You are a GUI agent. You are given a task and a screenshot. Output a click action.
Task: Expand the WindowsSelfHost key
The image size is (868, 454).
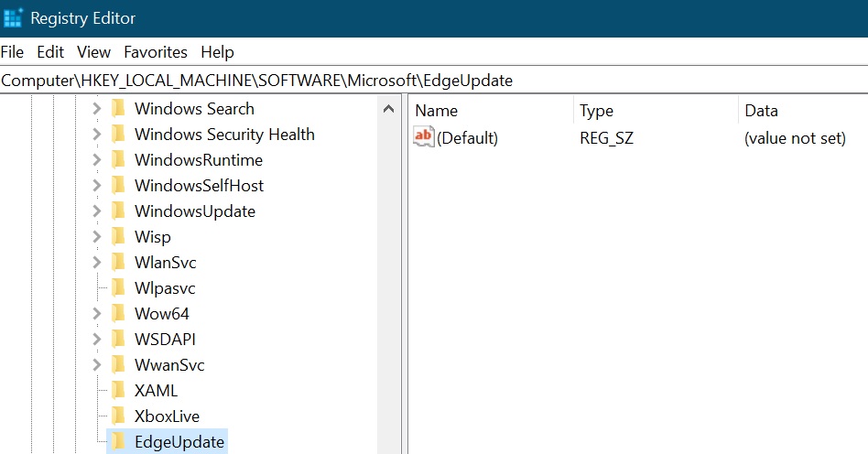pyautogui.click(x=97, y=186)
